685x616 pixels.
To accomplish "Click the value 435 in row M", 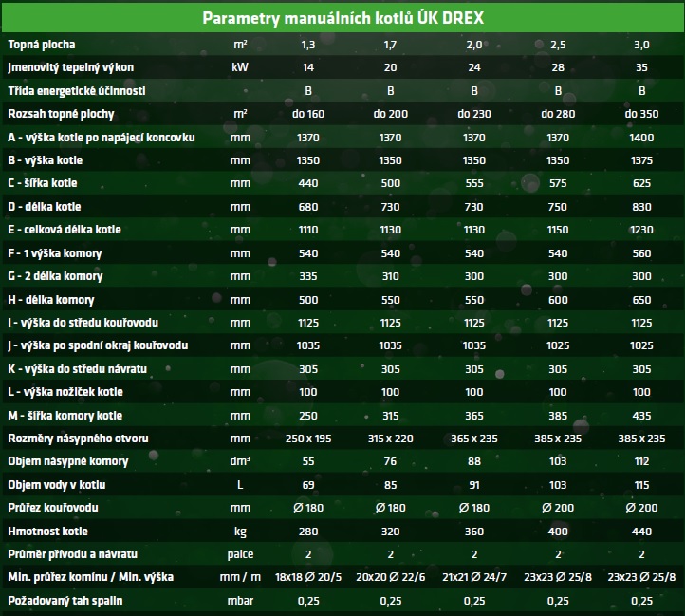I will 641,416.
